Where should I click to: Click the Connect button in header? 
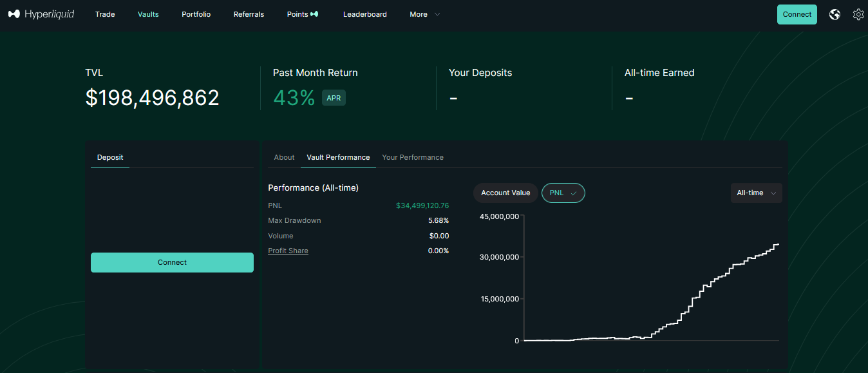797,14
